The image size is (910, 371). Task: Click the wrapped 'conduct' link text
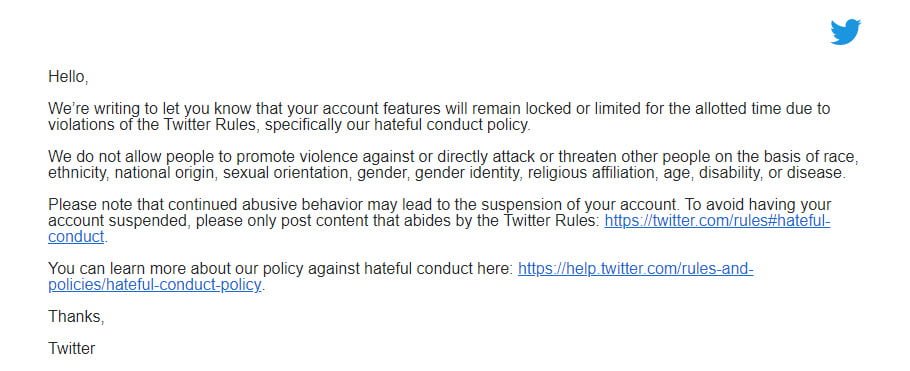(x=76, y=237)
